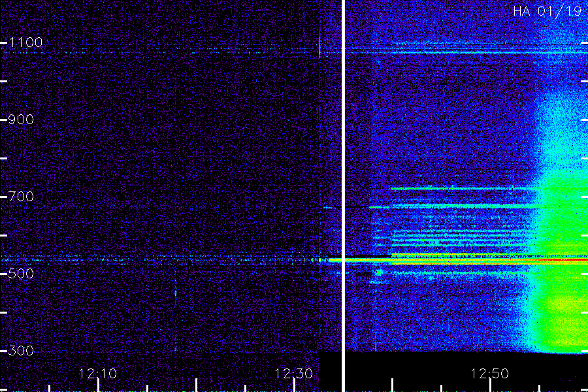588x392 pixels.
Task: Click the 700 frequency axis label
Action: [21, 197]
